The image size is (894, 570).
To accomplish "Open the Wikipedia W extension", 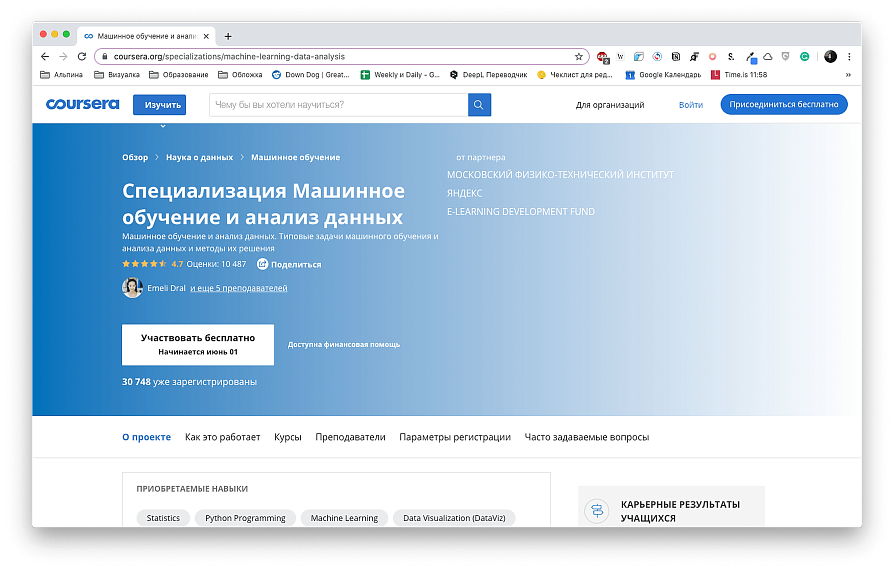I will (620, 56).
